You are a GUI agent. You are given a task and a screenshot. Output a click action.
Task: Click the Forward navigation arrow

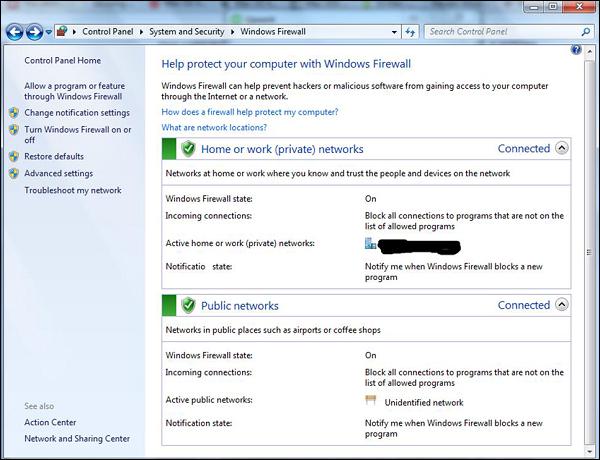click(x=34, y=32)
